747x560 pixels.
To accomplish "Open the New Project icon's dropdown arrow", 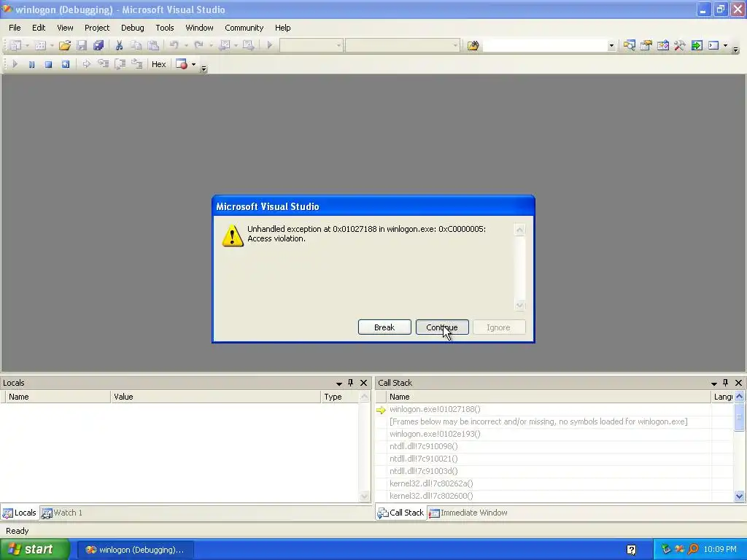I will (27, 46).
